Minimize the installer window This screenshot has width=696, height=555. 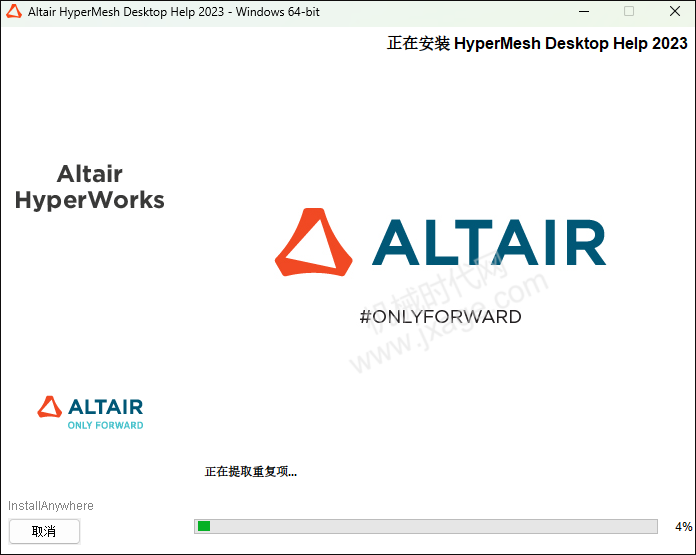pos(584,12)
